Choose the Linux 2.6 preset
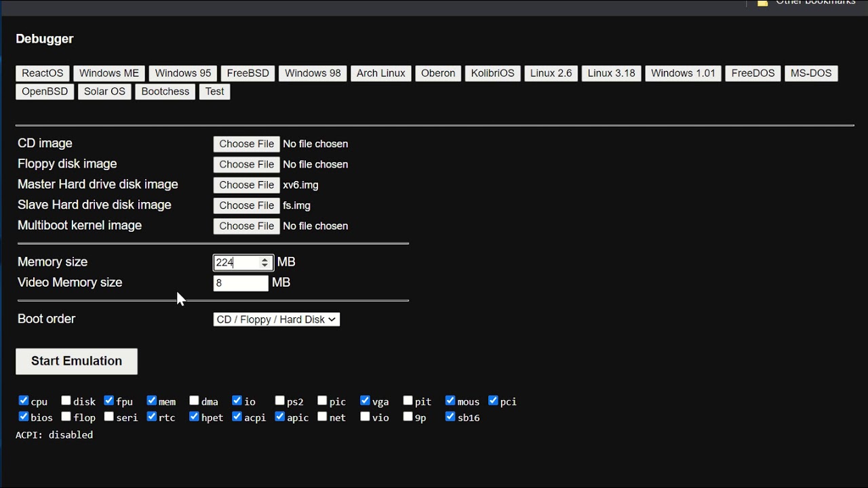The image size is (868, 488). 551,73
